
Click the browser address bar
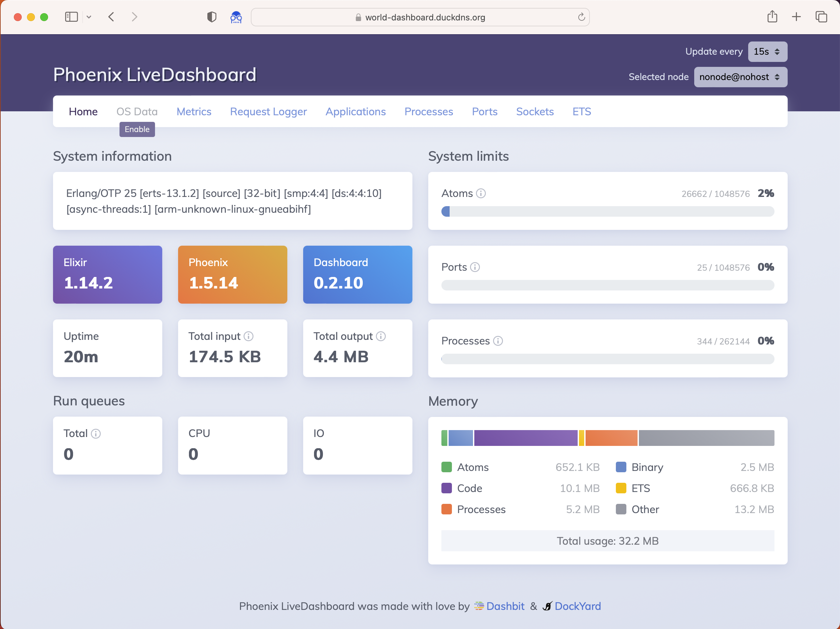(420, 17)
